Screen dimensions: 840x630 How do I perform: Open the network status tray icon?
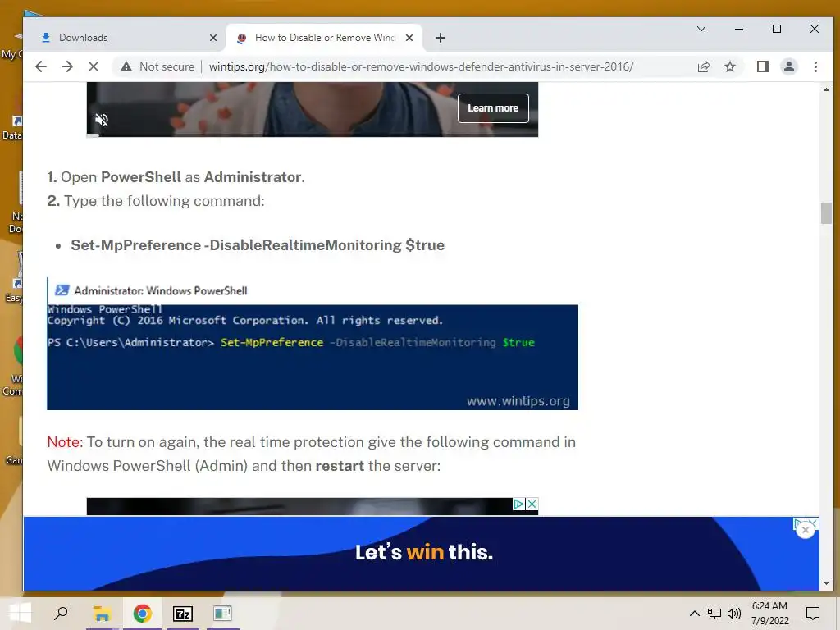click(x=714, y=614)
